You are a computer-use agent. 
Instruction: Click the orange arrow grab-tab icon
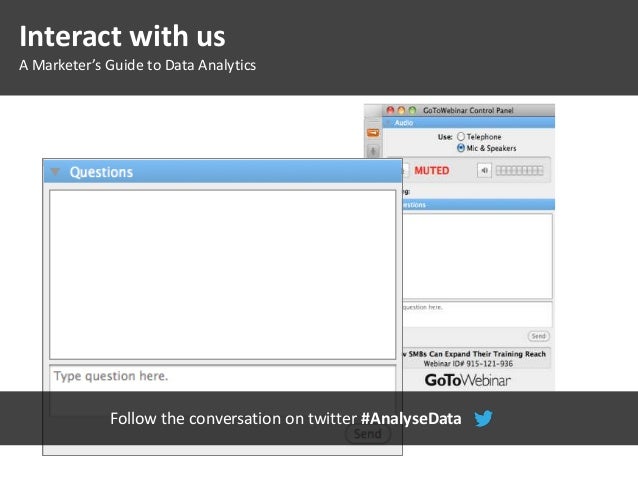pyautogui.click(x=373, y=133)
